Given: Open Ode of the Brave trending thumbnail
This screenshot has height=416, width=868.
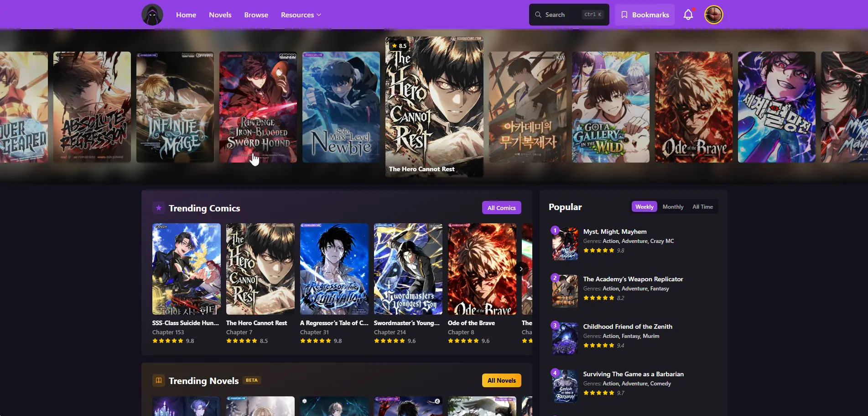Looking at the screenshot, I should pyautogui.click(x=482, y=269).
